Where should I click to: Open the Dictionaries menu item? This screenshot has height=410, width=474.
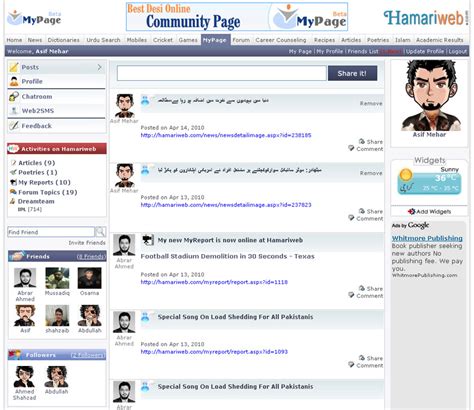[x=64, y=40]
